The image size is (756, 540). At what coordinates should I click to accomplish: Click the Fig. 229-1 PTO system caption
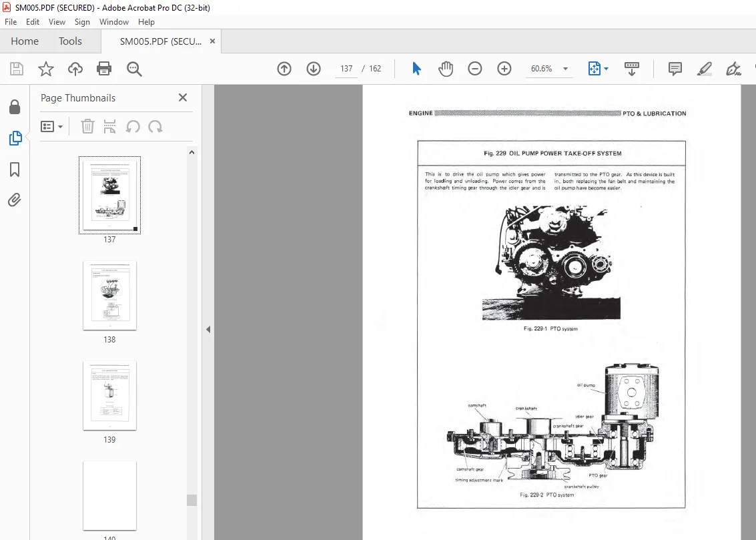tap(550, 329)
